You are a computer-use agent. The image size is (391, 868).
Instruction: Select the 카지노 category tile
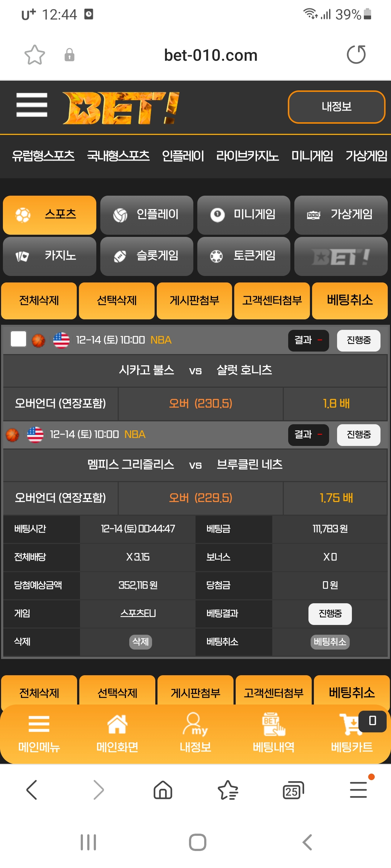[x=50, y=256]
